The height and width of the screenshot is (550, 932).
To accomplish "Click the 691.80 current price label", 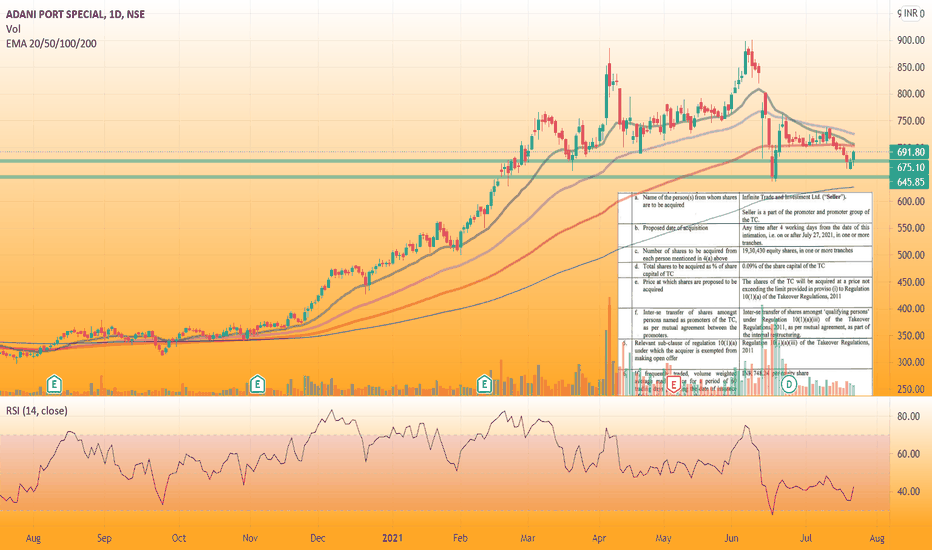I will [910, 152].
